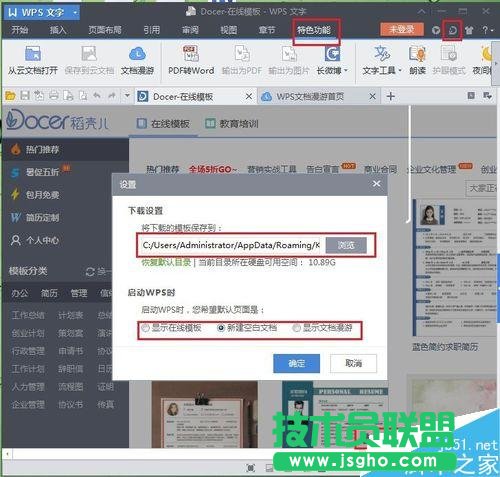Image resolution: width=500 pixels, height=477 pixels.
Task: Click the print quick-access icon
Action: point(54,96)
